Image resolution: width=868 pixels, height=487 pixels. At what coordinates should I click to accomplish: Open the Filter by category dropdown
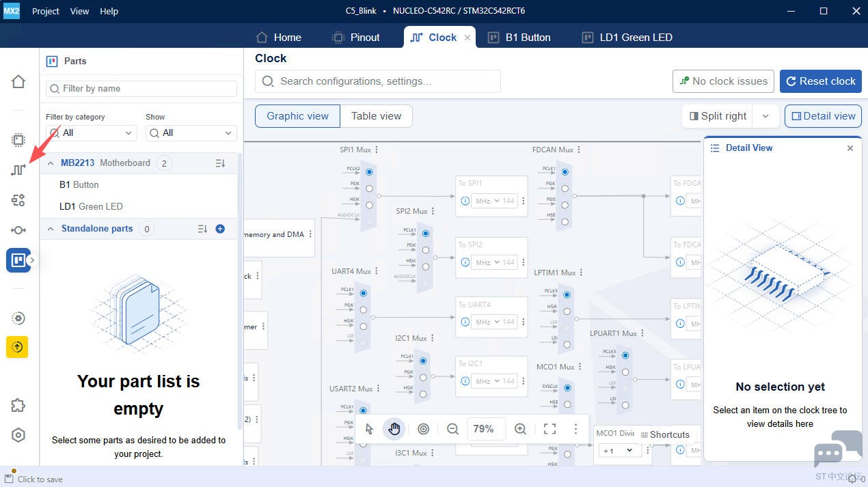coord(91,133)
